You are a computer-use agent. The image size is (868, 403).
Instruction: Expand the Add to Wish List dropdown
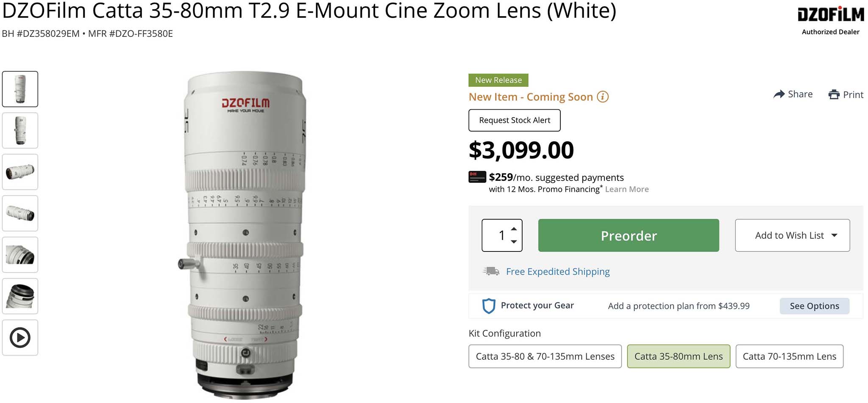point(834,235)
